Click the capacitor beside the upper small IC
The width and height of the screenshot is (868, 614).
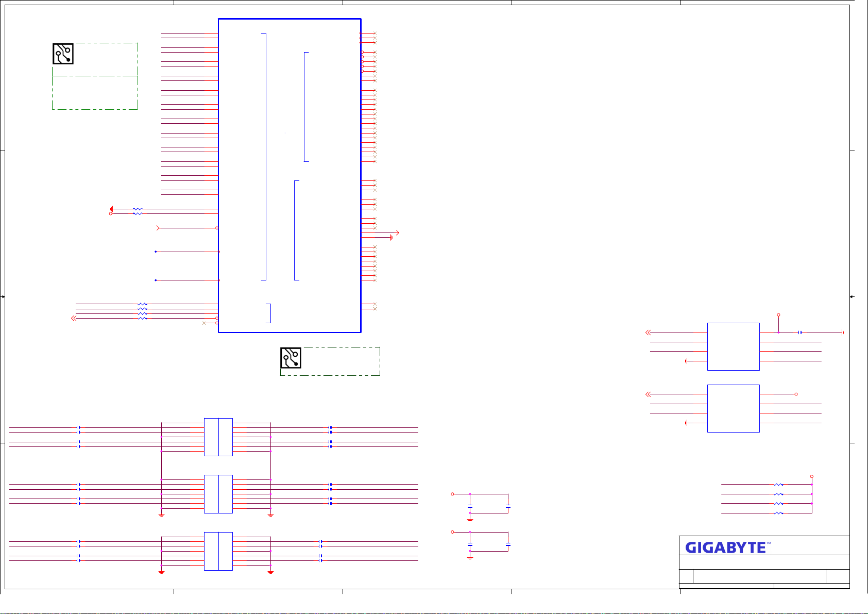pyautogui.click(x=799, y=333)
